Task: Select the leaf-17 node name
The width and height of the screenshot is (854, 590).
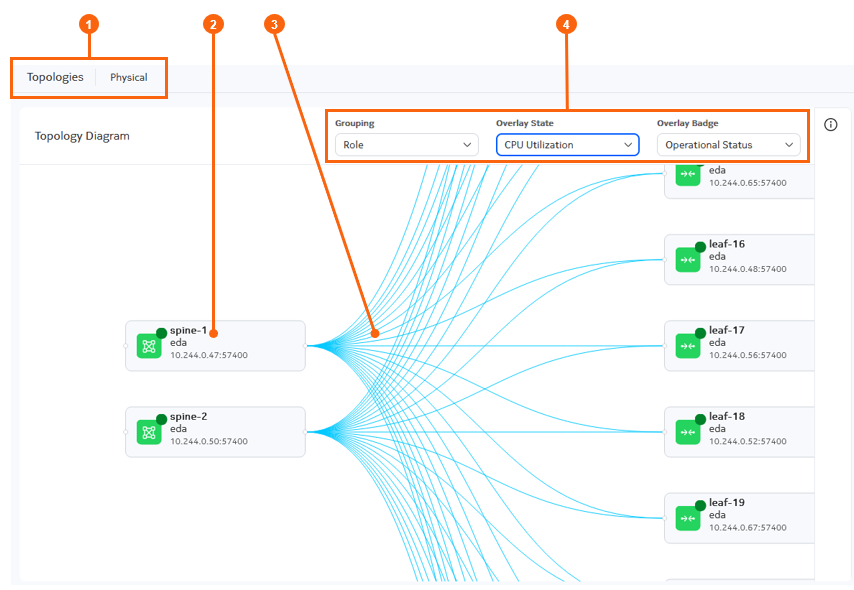Action: (x=727, y=330)
